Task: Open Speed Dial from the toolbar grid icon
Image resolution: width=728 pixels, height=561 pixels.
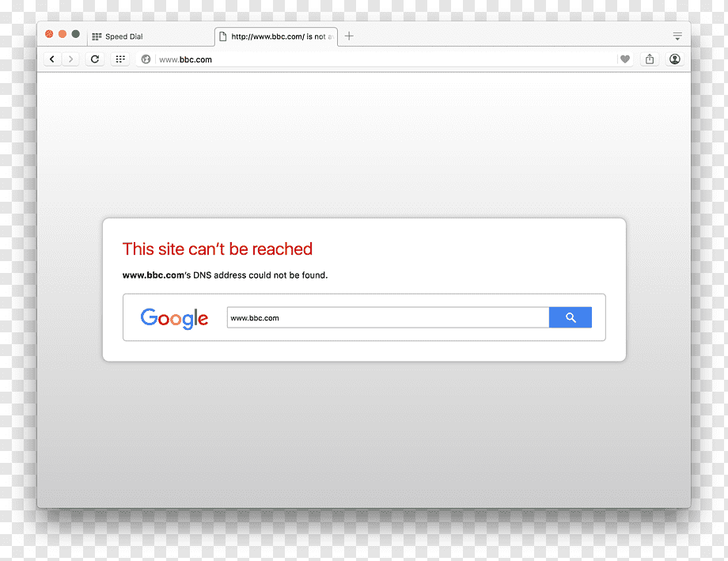Action: [120, 59]
